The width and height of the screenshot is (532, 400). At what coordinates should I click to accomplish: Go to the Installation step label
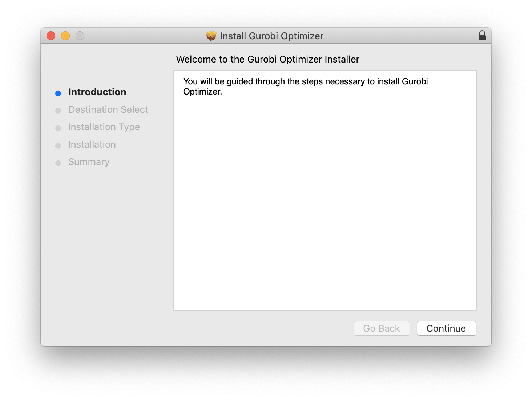pos(92,144)
